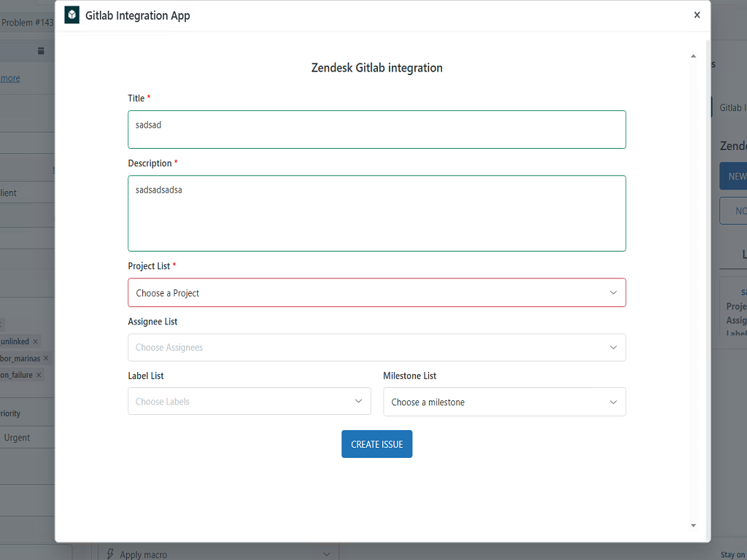The image size is (747, 560).
Task: Remove the "on_failure" tag
Action: pos(39,376)
